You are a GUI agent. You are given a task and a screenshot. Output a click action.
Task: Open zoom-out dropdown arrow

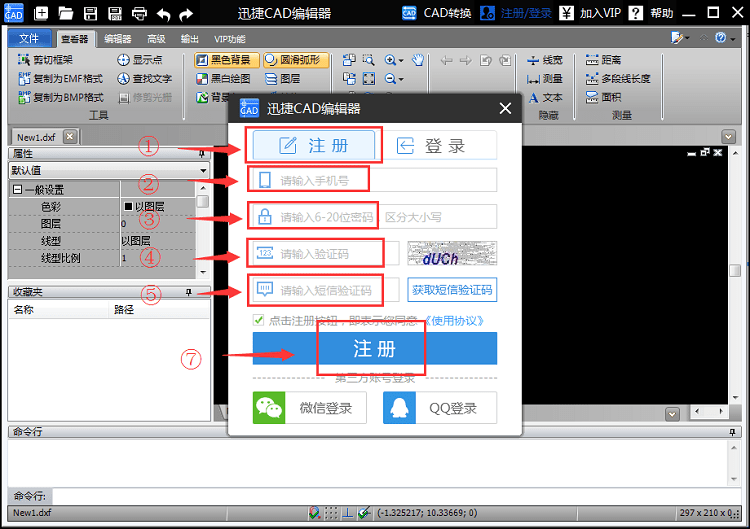[401, 79]
